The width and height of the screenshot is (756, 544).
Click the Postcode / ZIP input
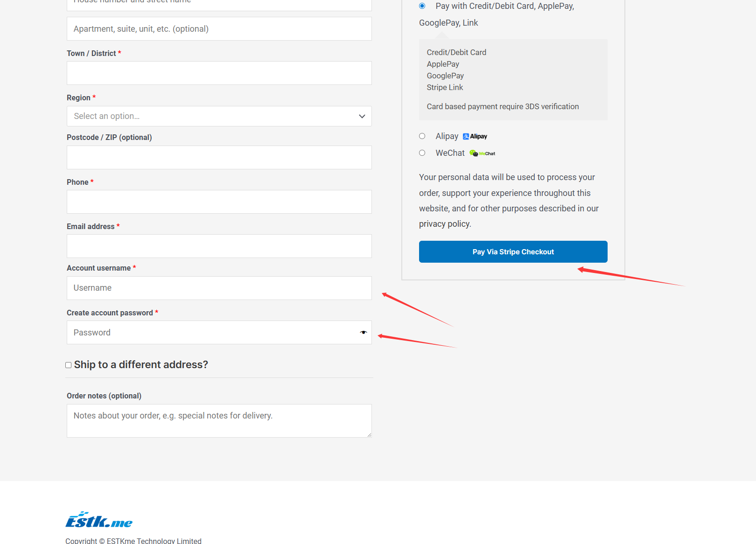[x=219, y=158]
